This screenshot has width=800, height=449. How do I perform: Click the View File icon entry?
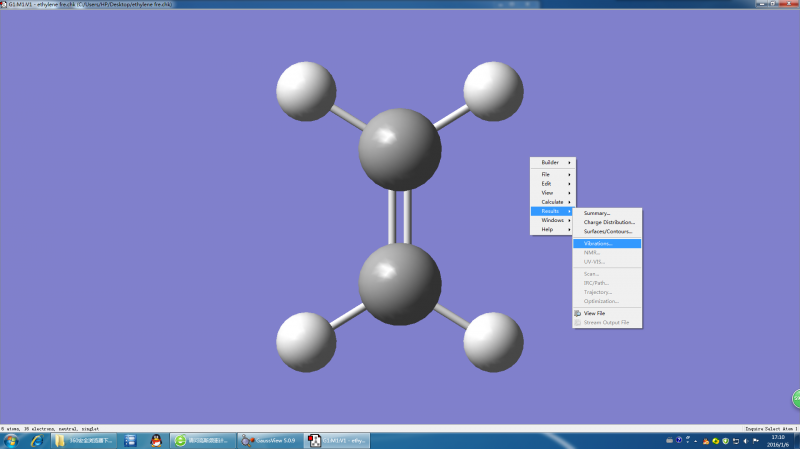594,313
